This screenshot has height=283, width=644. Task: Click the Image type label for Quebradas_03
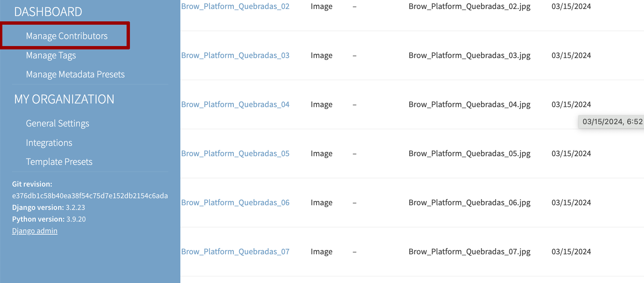(321, 55)
